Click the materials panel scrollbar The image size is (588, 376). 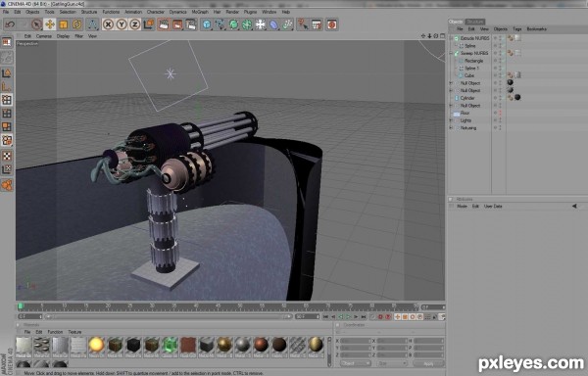[329, 352]
